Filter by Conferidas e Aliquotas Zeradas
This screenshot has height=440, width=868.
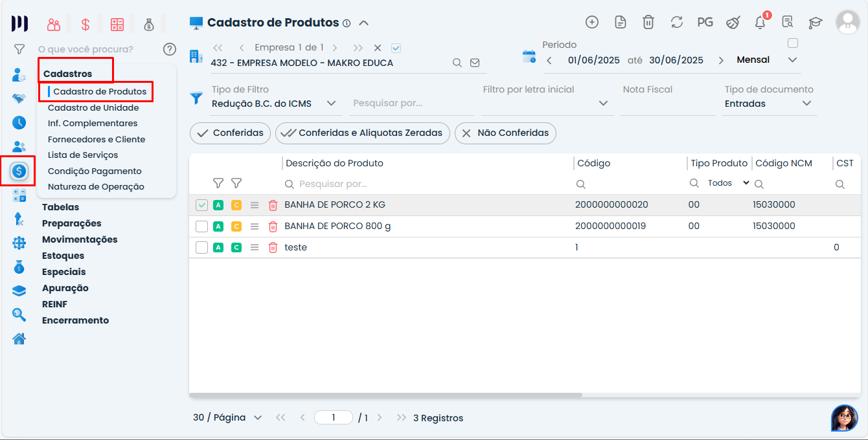(363, 133)
